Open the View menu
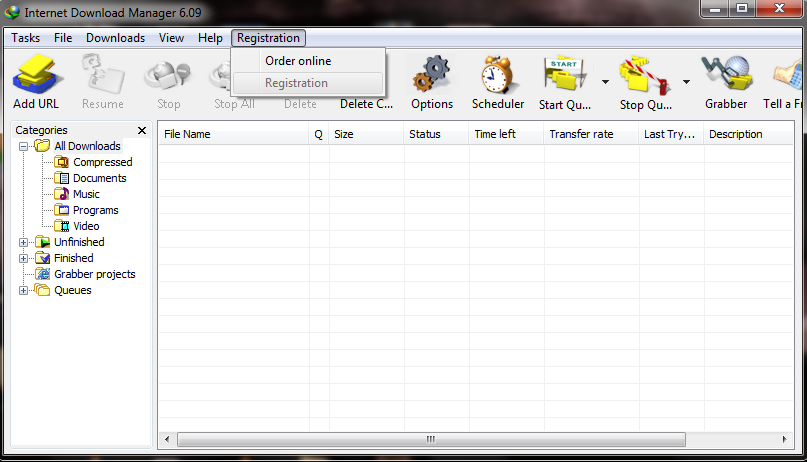Image resolution: width=807 pixels, height=462 pixels. (171, 38)
